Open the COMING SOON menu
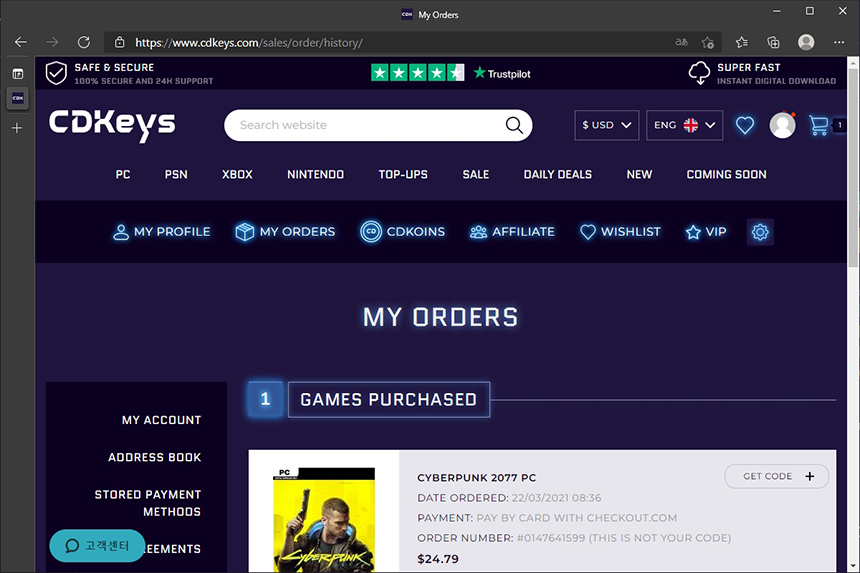The width and height of the screenshot is (860, 573). click(727, 174)
